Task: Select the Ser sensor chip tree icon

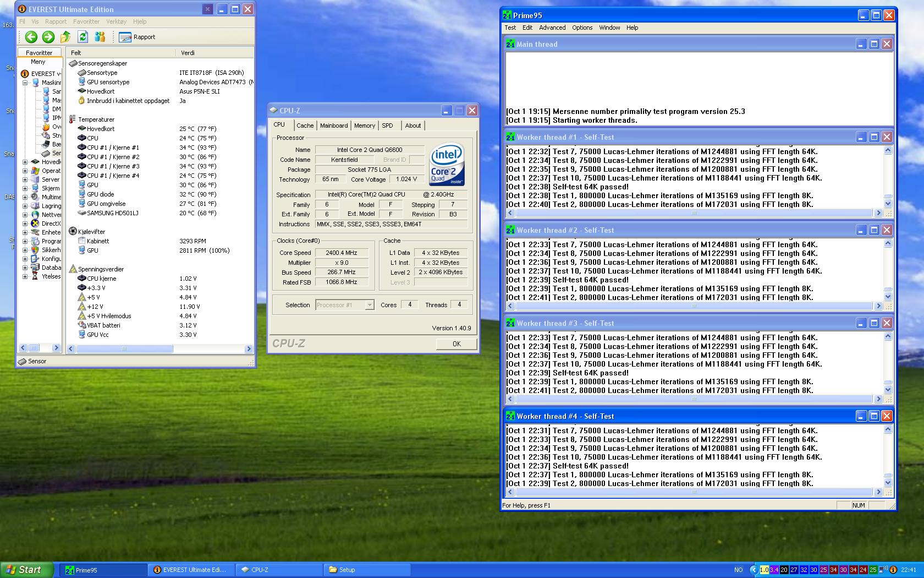Action: click(46, 153)
